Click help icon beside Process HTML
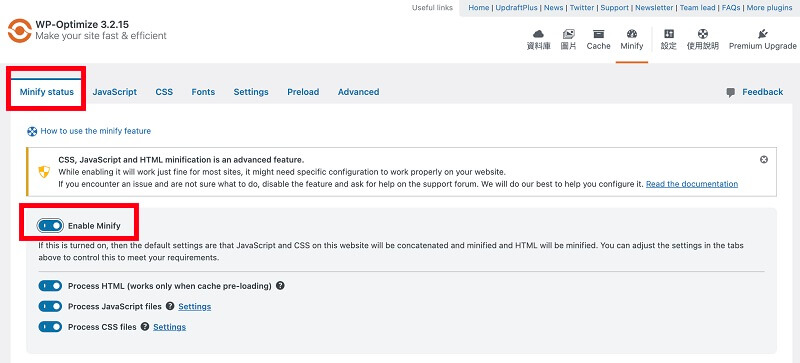This screenshot has width=800, height=363. click(x=280, y=285)
